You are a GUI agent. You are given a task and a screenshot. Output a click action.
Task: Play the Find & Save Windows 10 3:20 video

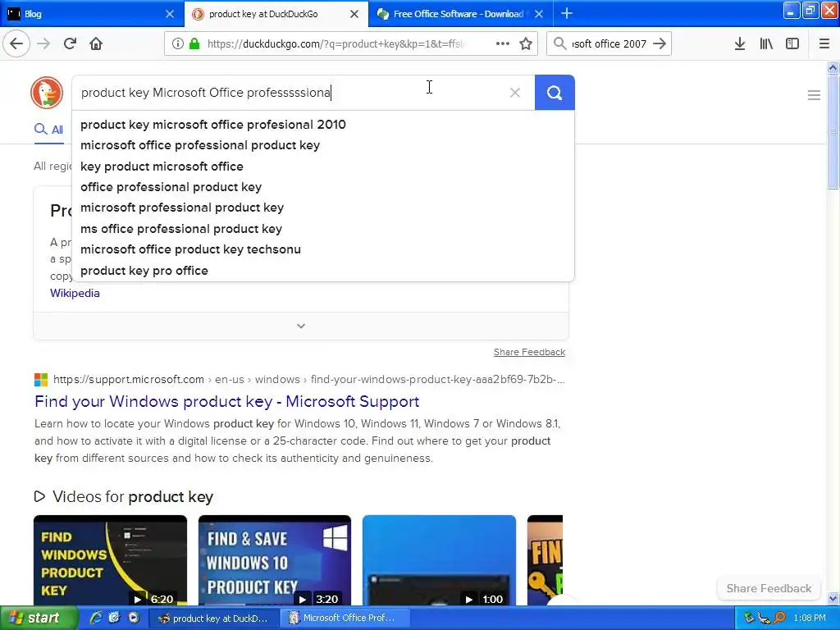(275, 560)
